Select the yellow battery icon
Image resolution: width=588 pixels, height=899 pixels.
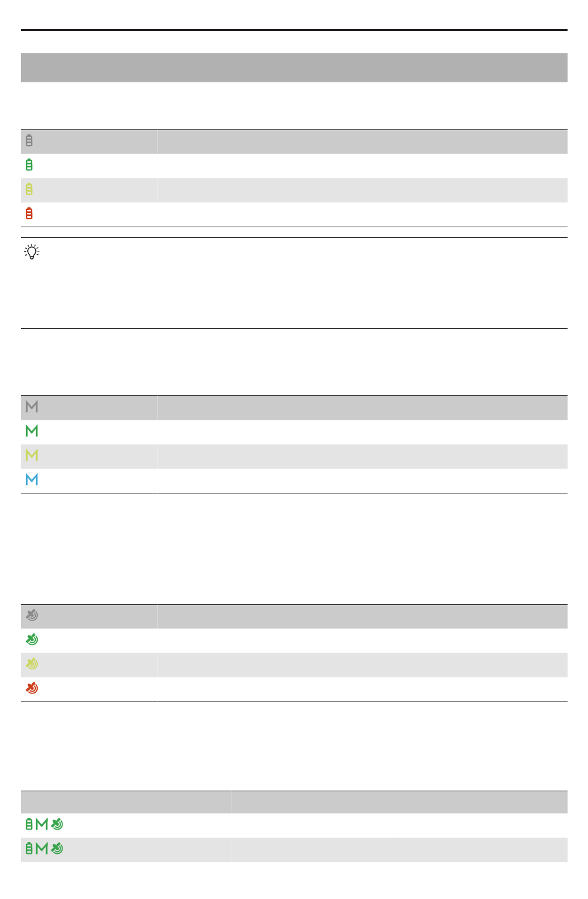pos(29,189)
